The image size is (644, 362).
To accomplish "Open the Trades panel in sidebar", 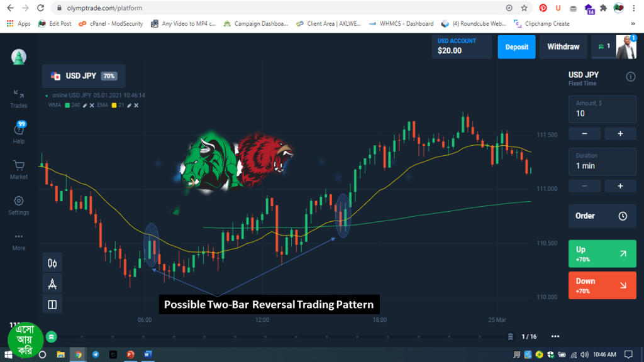I will tap(18, 98).
